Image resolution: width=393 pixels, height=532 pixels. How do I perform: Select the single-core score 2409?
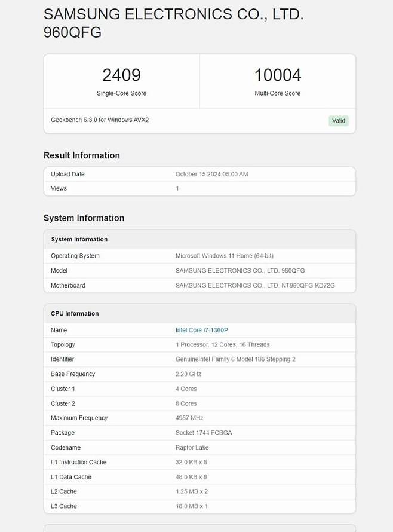click(x=121, y=75)
